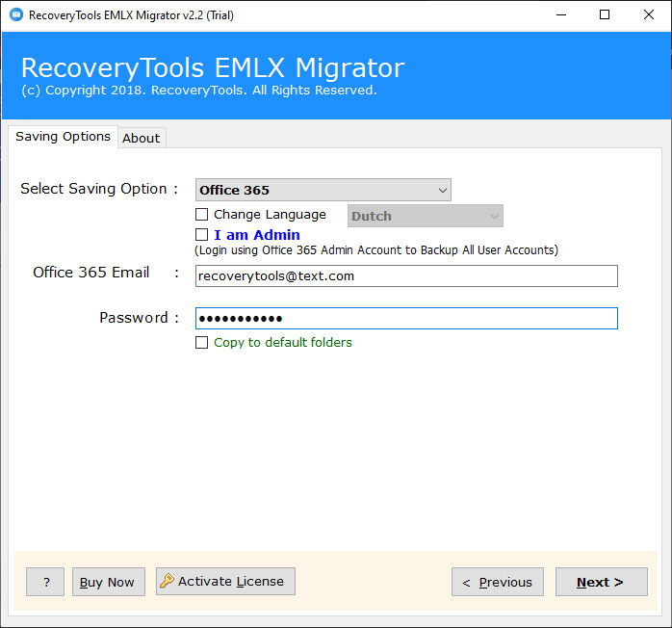Image resolution: width=672 pixels, height=628 pixels.
Task: Open the Dutch language dropdown
Action: coord(426,216)
